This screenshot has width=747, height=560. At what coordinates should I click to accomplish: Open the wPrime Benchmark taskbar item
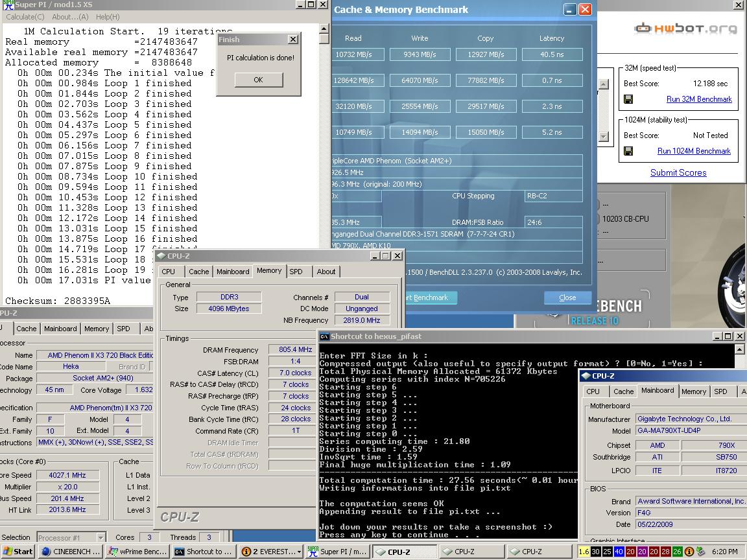137,552
